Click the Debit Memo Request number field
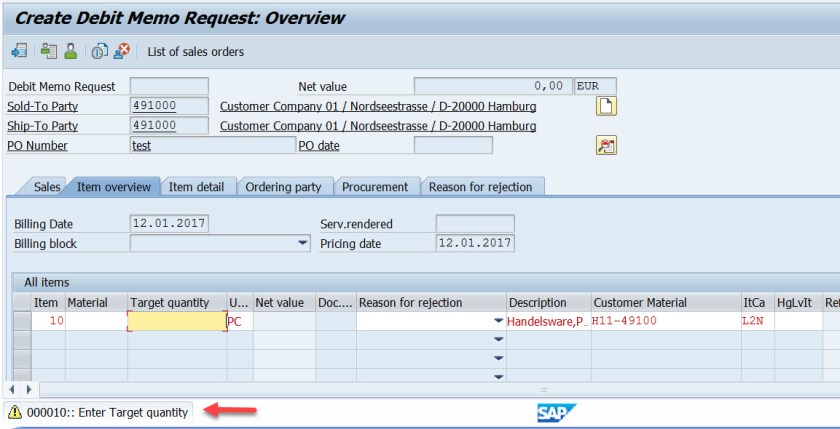The image size is (840, 429). click(x=169, y=86)
